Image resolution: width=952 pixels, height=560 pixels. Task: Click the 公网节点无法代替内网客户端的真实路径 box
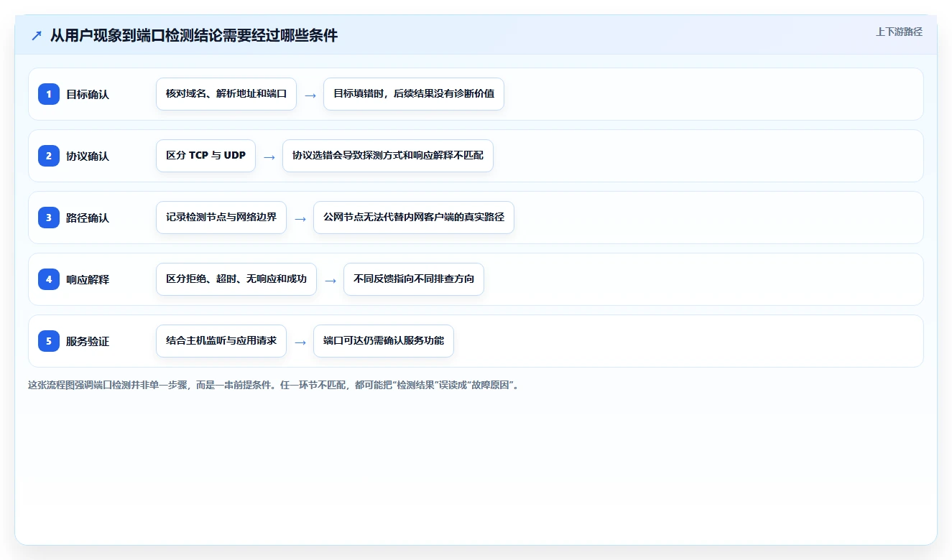click(414, 218)
